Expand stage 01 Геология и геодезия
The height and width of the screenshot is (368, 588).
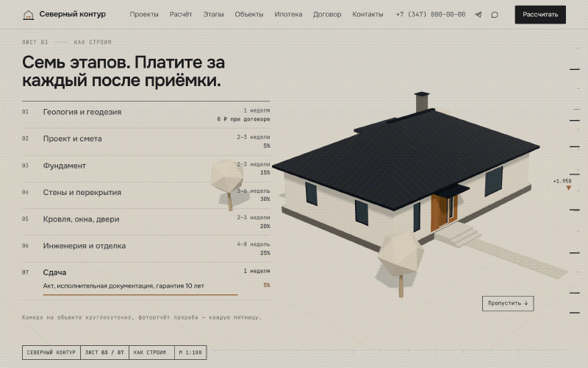146,115
